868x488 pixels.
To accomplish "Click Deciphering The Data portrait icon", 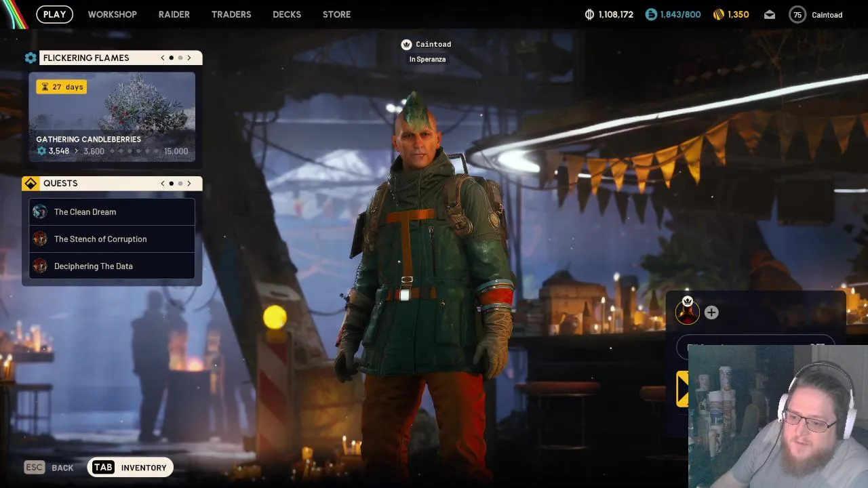I will coord(40,266).
